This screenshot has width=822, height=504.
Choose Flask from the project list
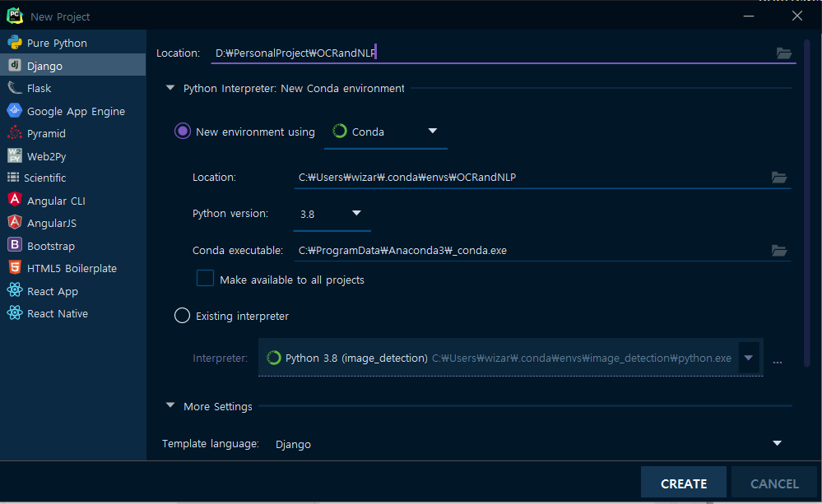(73, 88)
